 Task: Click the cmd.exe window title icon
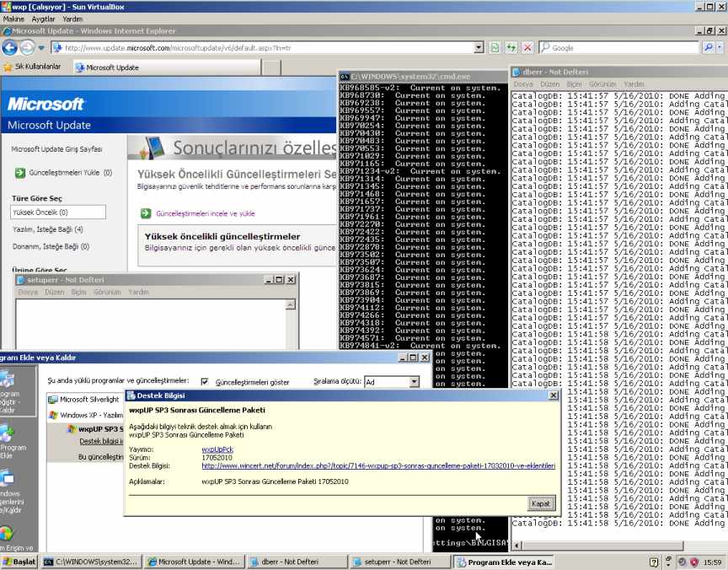(x=344, y=77)
